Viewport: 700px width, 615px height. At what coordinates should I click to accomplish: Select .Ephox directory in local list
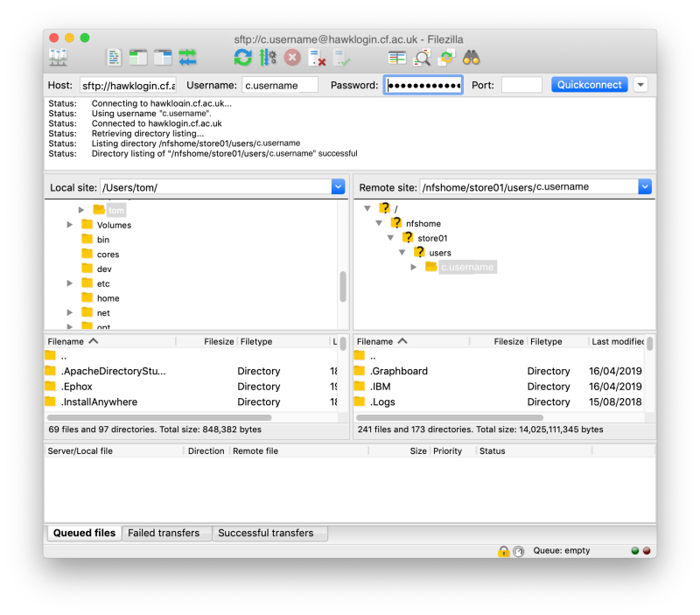click(x=191, y=387)
